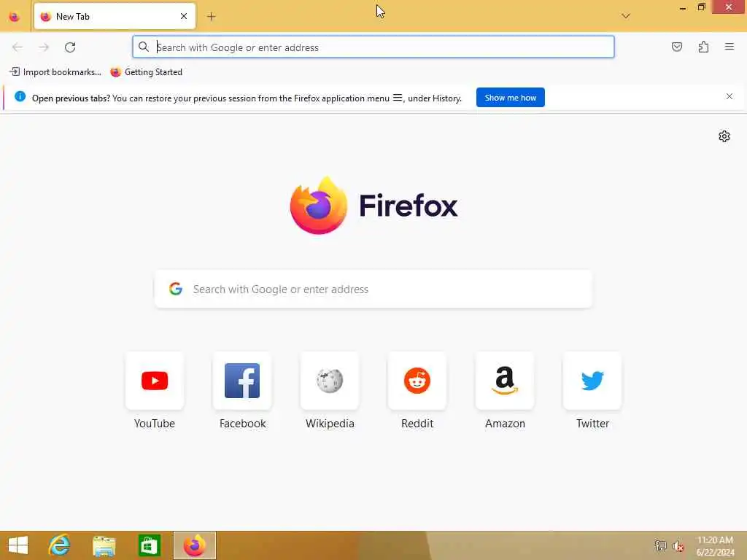The width and height of the screenshot is (747, 560).
Task: Open network icon in system tray
Action: coord(660,545)
